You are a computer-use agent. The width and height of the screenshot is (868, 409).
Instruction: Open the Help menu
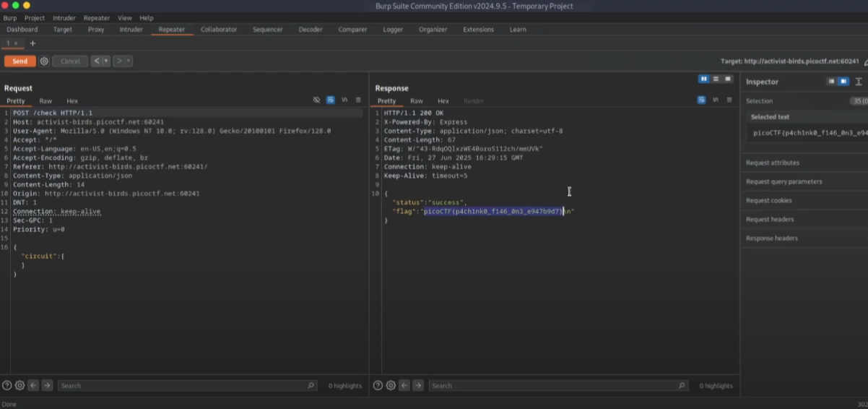(147, 18)
